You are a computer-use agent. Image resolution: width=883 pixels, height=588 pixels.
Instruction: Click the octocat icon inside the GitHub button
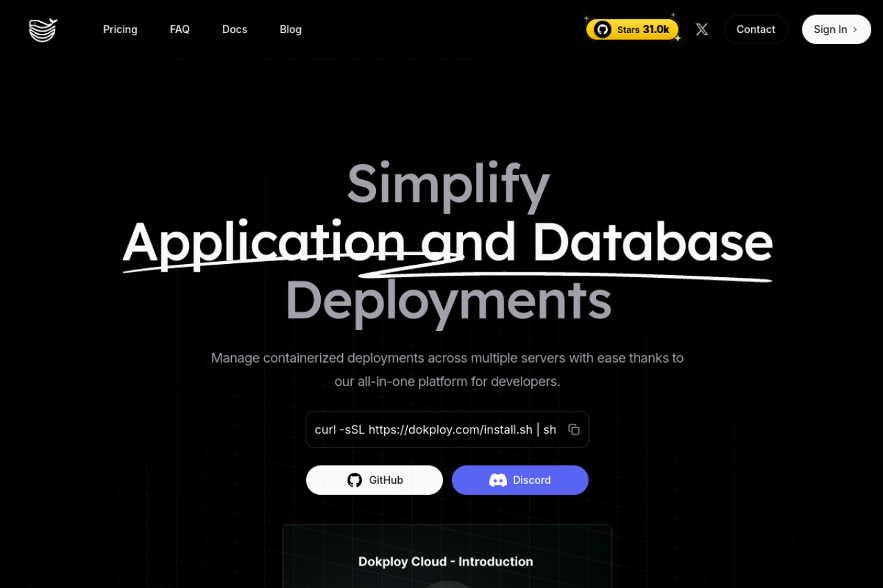[x=355, y=480]
